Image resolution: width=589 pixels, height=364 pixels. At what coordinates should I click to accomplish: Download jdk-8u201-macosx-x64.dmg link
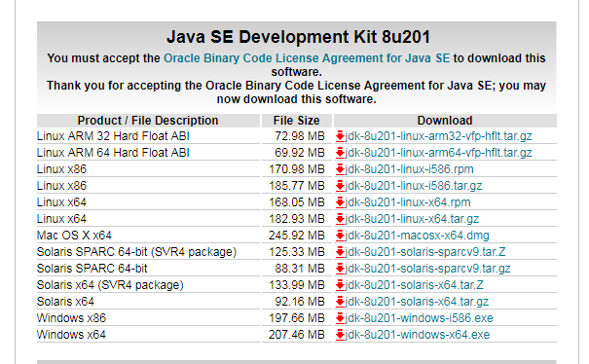click(418, 236)
